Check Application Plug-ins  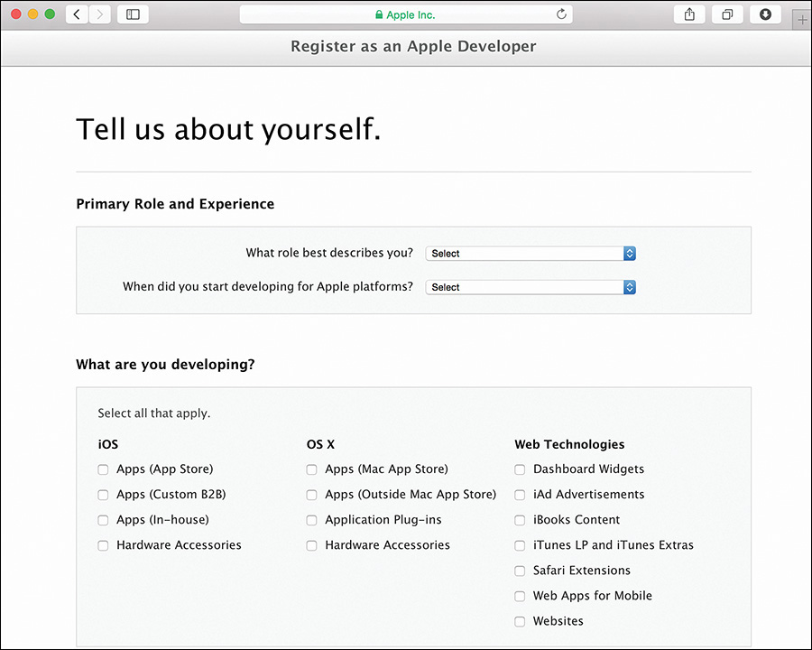311,520
